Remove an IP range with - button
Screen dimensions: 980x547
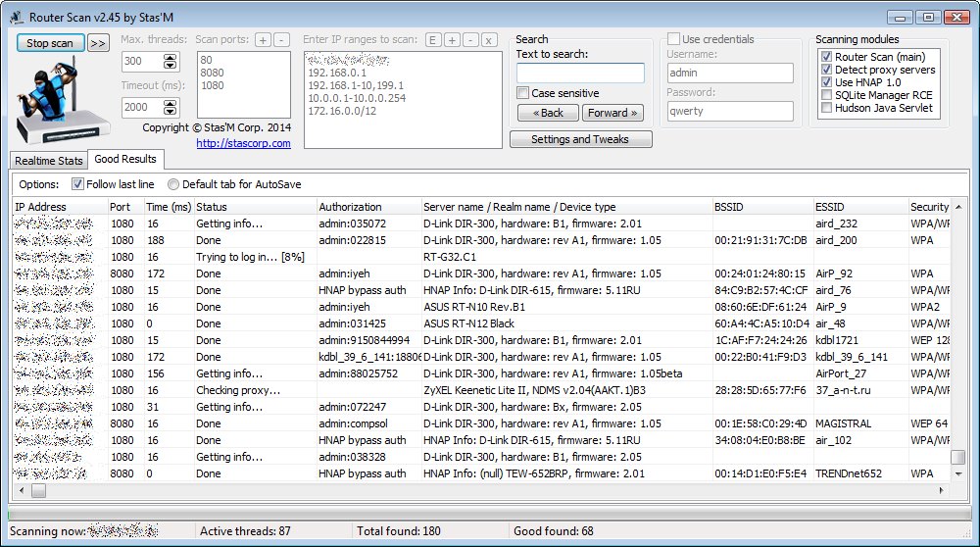coord(470,40)
